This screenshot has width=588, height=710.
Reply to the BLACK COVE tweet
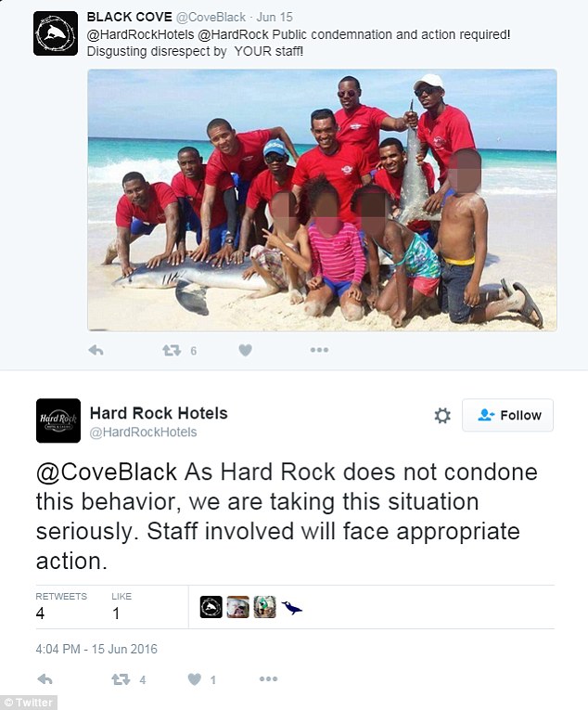[96, 350]
